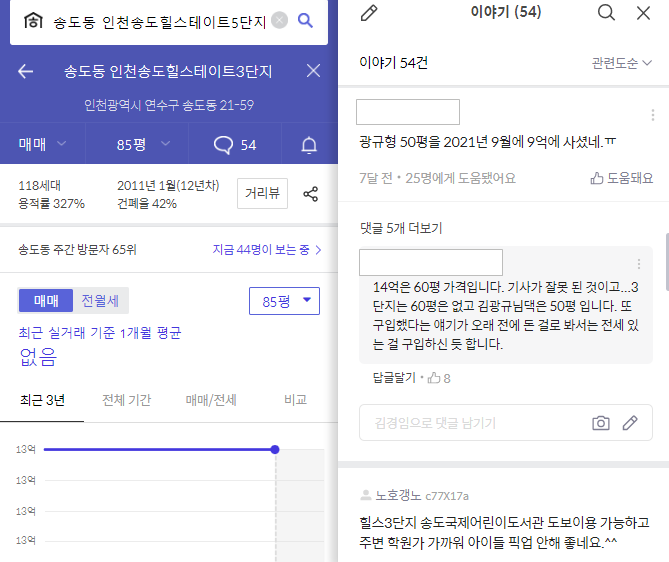Click the notification bell icon
This screenshot has width=669, height=562.
pos(309,145)
